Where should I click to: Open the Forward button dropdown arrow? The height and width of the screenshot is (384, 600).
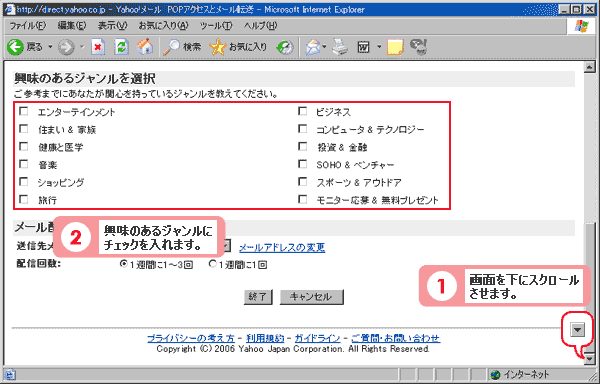coord(82,47)
